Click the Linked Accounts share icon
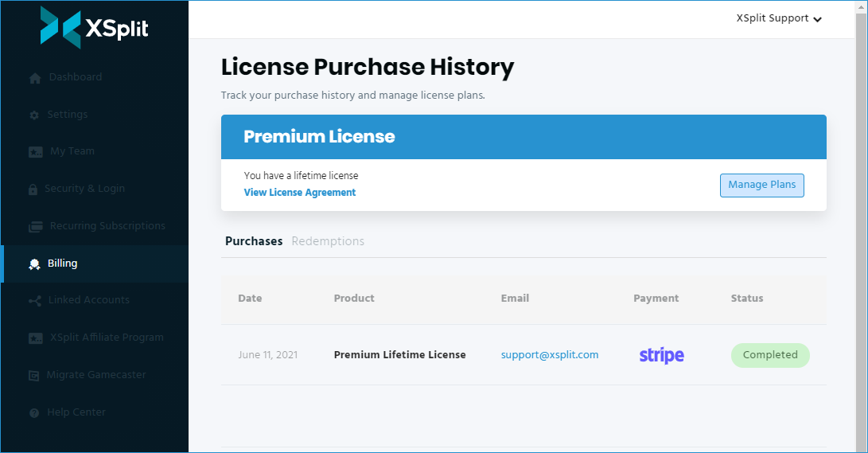The height and width of the screenshot is (453, 868). (35, 301)
